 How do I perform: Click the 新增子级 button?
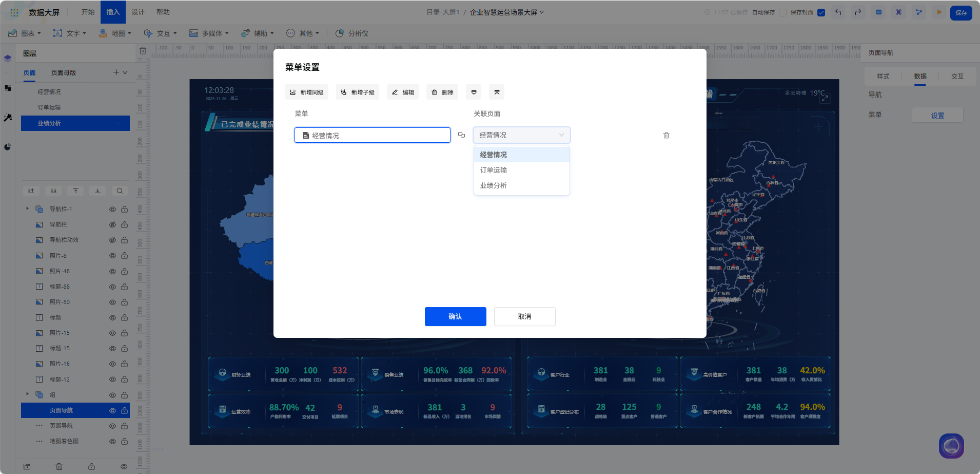[x=358, y=92]
